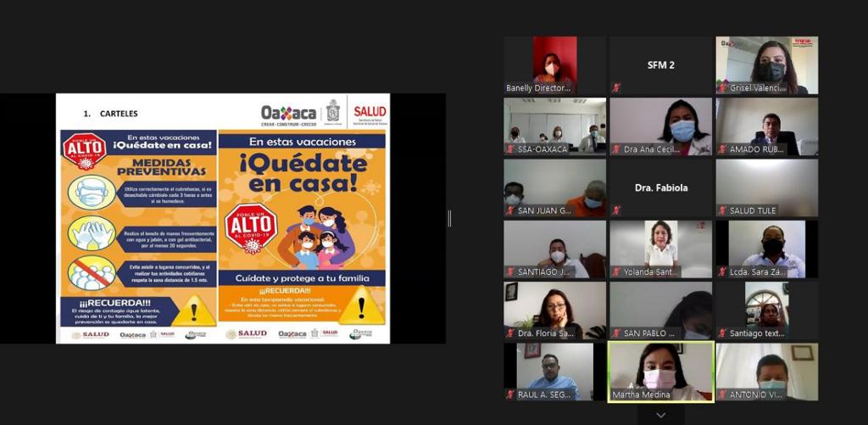Image resolution: width=868 pixels, height=425 pixels.
Task: Click muted mic icon beside SSA-OAXACA name
Action: pyautogui.click(x=510, y=149)
